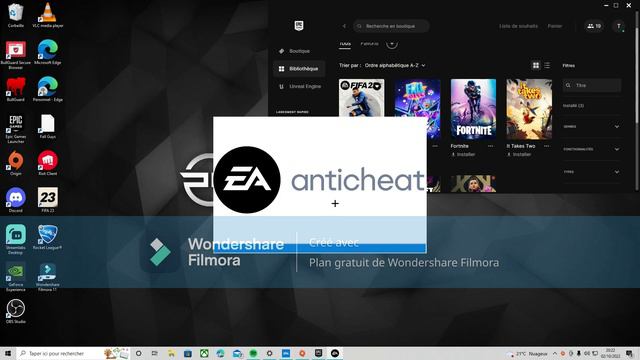Open the Riot Client desktop shortcut
640x360 pixels.
coord(48,163)
